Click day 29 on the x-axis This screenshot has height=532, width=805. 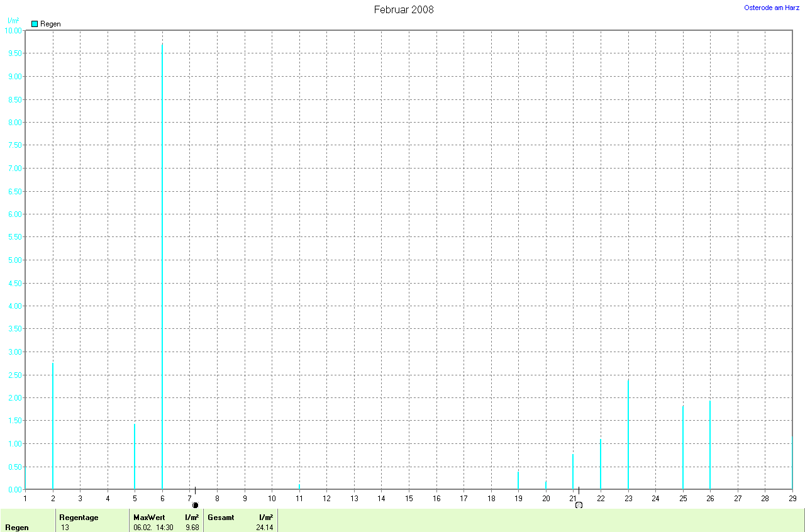pos(792,499)
